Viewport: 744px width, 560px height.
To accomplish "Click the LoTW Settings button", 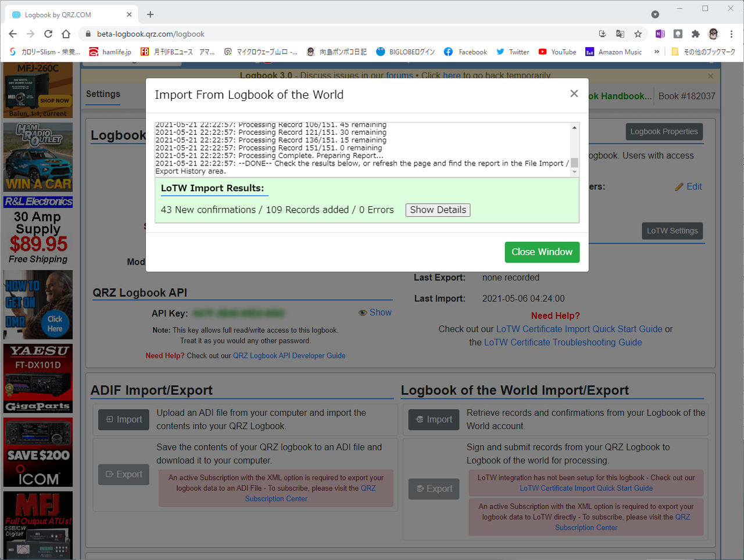I will click(673, 231).
